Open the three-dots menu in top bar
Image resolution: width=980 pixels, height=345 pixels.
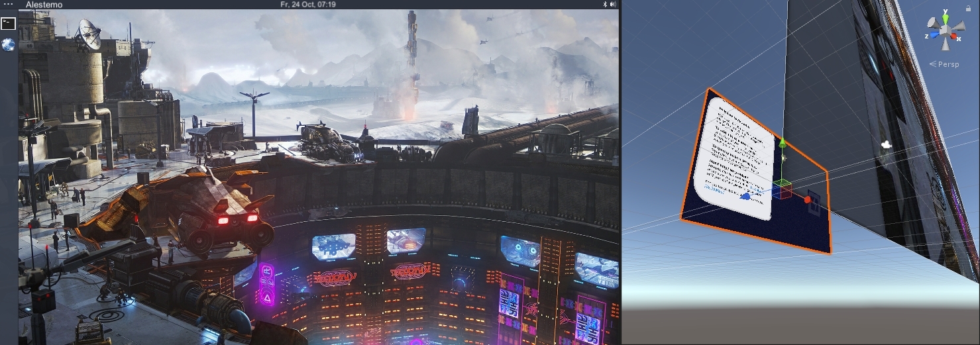click(9, 4)
